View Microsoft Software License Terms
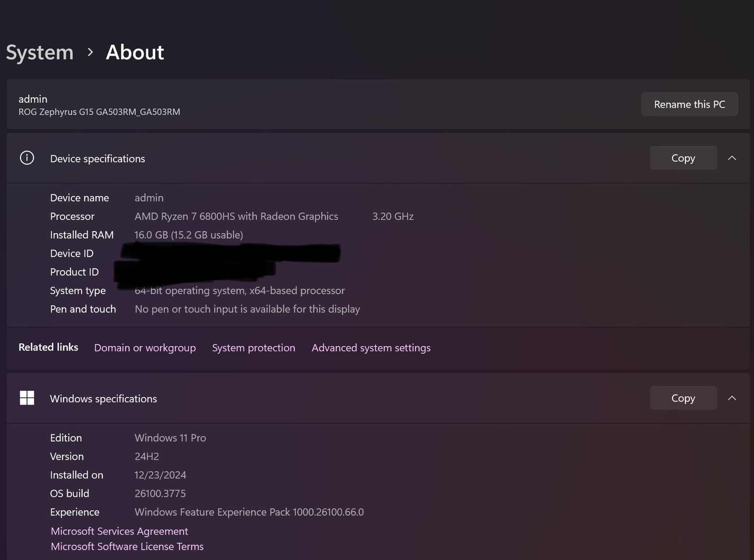Viewport: 754px width, 560px height. click(127, 547)
